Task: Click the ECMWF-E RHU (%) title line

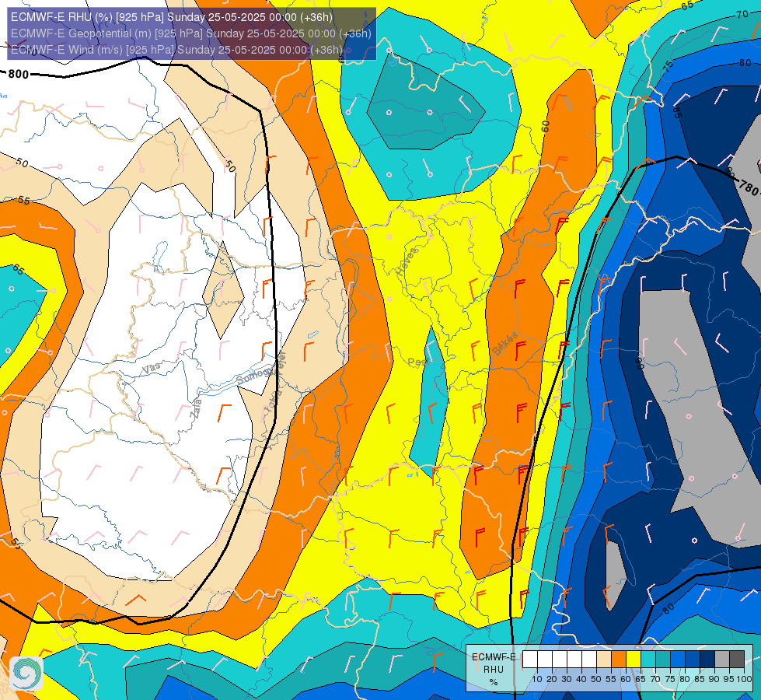Action: 172,17
